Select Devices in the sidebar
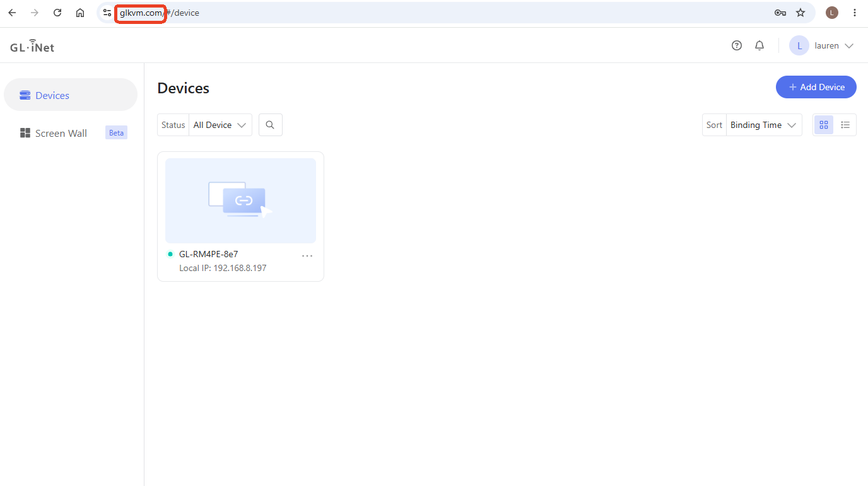Image resolution: width=868 pixels, height=486 pixels. click(x=71, y=95)
